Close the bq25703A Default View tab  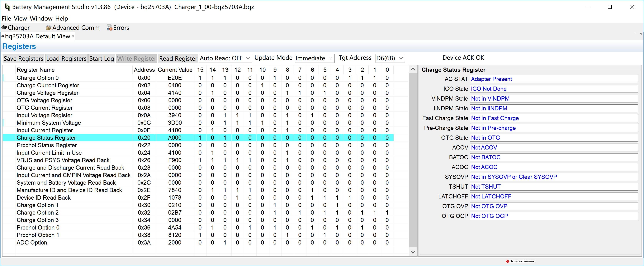point(73,36)
